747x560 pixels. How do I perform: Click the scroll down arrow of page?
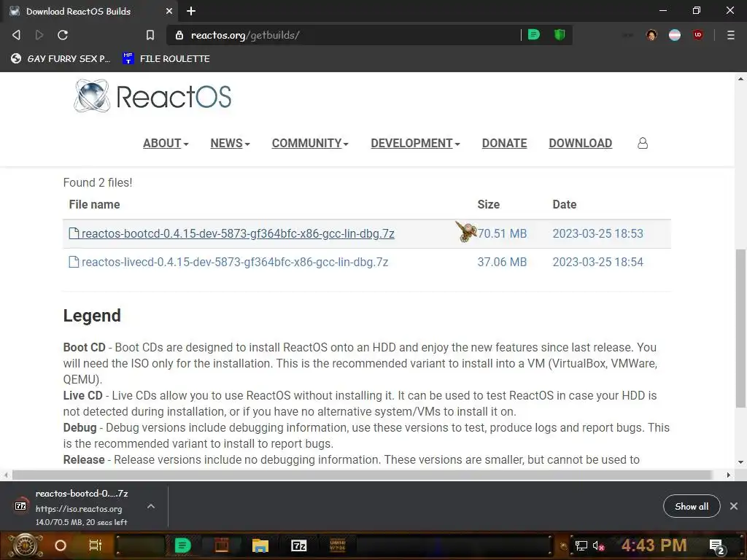click(x=741, y=462)
